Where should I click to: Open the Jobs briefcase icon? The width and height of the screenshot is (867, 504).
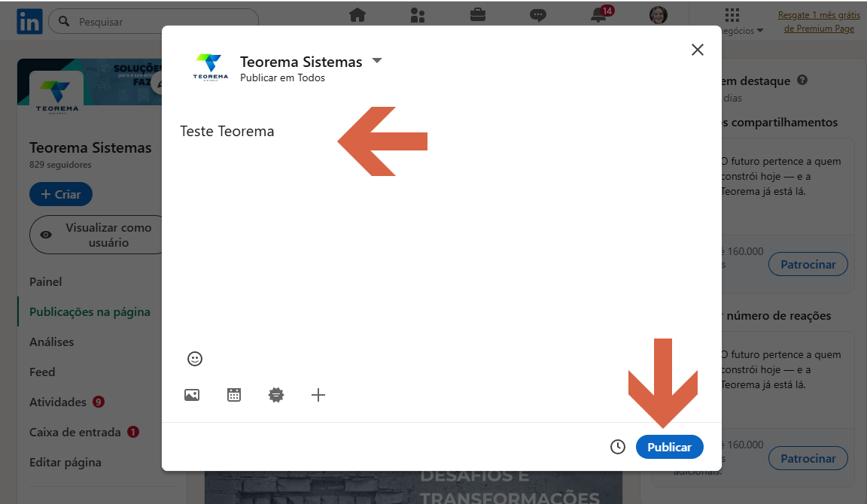pyautogui.click(x=478, y=15)
